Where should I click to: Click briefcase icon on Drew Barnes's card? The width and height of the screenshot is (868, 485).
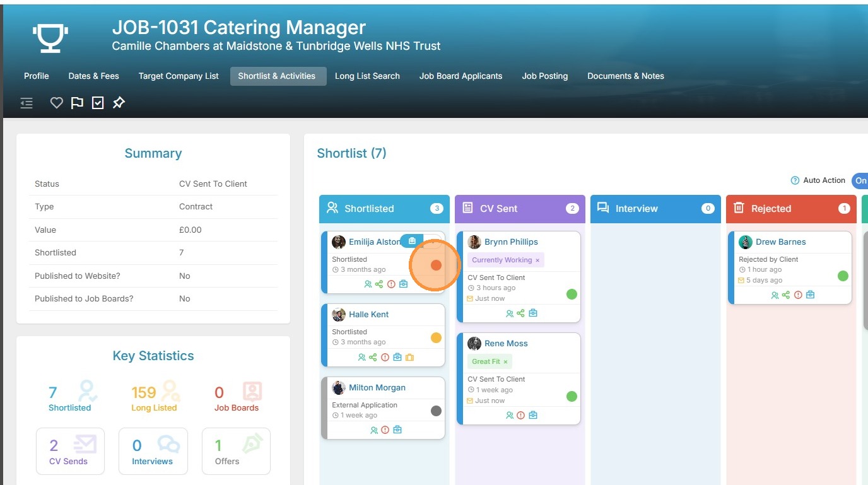[x=810, y=295]
